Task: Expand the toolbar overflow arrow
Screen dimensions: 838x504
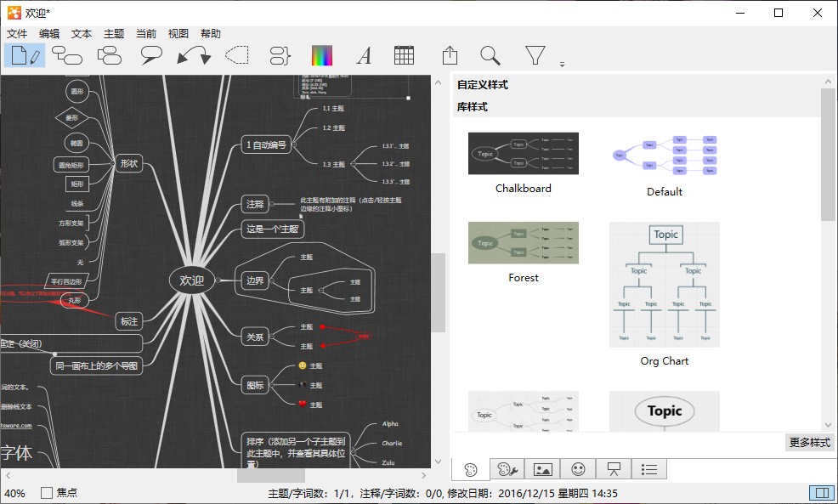Action: 562,65
